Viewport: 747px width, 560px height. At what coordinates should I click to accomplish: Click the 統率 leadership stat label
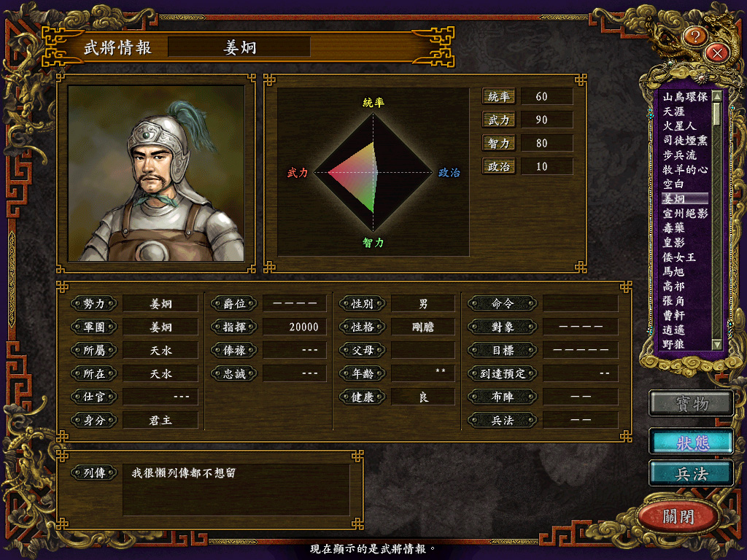tap(499, 97)
